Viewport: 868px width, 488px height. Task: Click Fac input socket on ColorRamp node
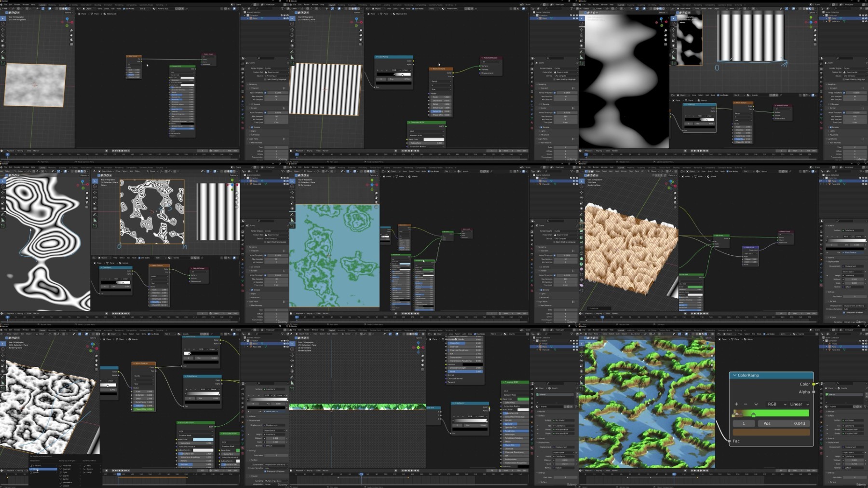(x=729, y=441)
